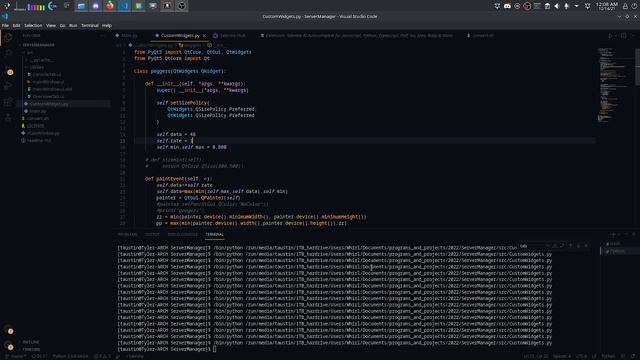Image resolution: width=640 pixels, height=360 pixels.
Task: Open the Extensions view in activity bar
Action: click(x=8, y=102)
